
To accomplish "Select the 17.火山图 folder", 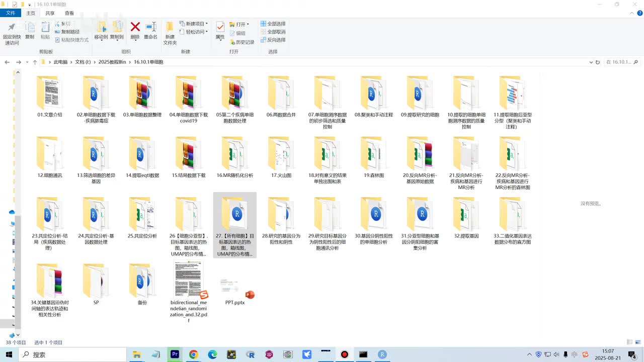I will (x=281, y=158).
